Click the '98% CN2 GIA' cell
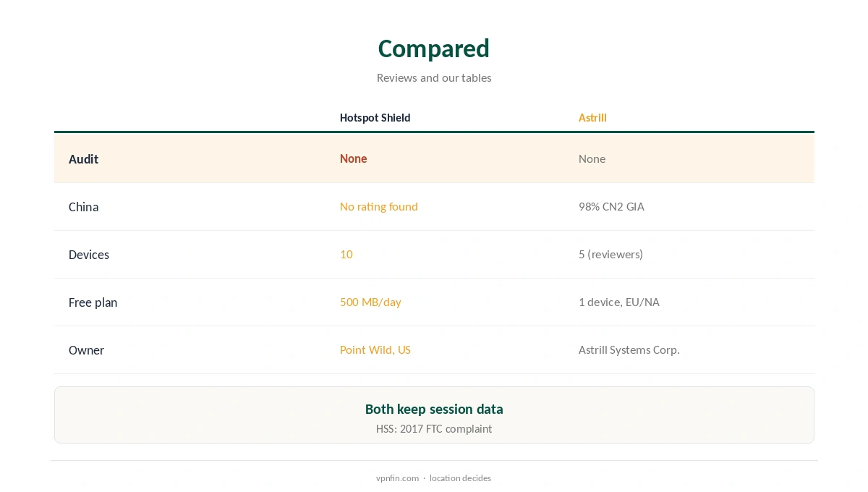This screenshot has width=868, height=492. click(611, 206)
